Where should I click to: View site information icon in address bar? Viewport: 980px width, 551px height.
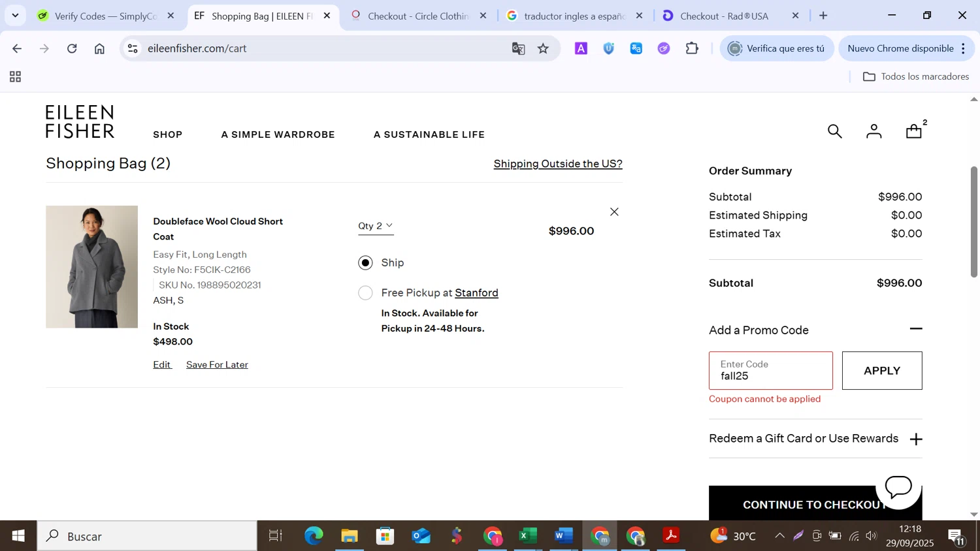click(x=133, y=48)
